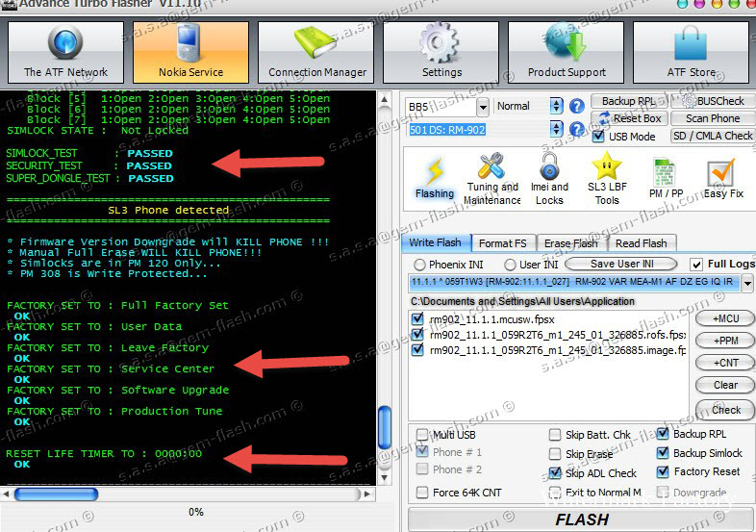This screenshot has height=532, width=756.
Task: Click the +PPM button
Action: (x=724, y=341)
